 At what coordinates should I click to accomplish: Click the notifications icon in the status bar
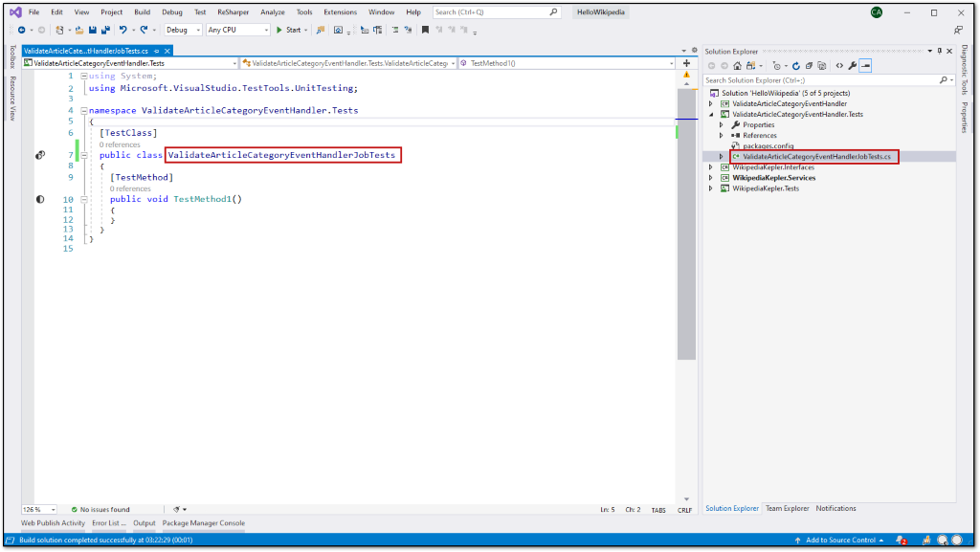click(901, 541)
